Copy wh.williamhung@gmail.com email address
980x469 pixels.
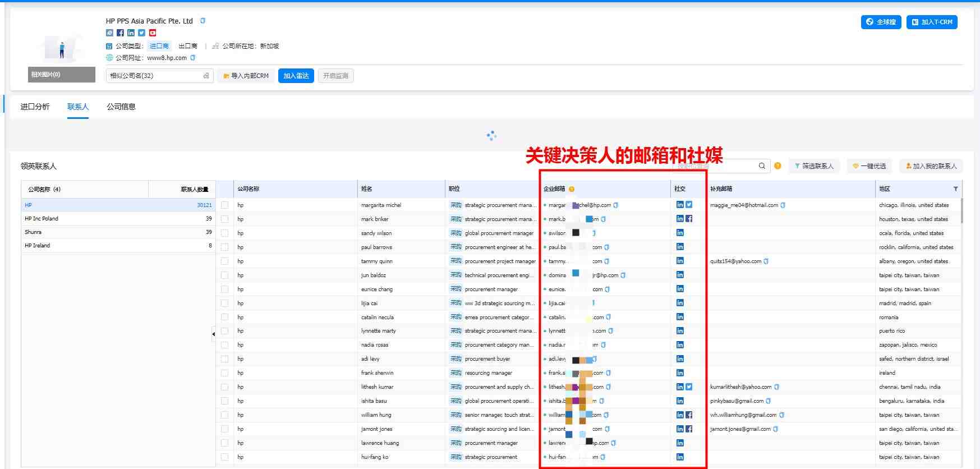click(782, 415)
